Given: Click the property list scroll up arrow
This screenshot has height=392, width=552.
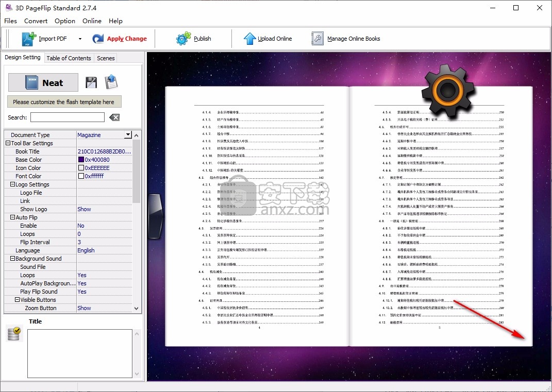Looking at the screenshot, I should pyautogui.click(x=137, y=135).
